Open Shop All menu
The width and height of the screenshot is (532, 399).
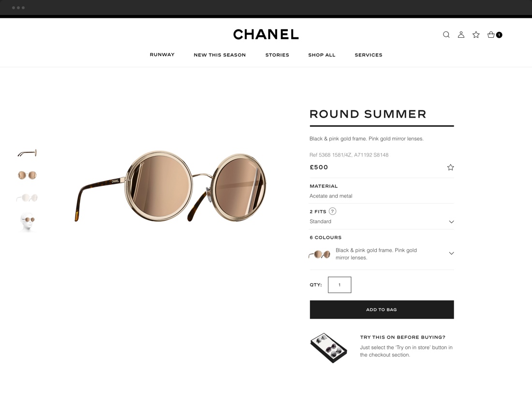point(322,55)
